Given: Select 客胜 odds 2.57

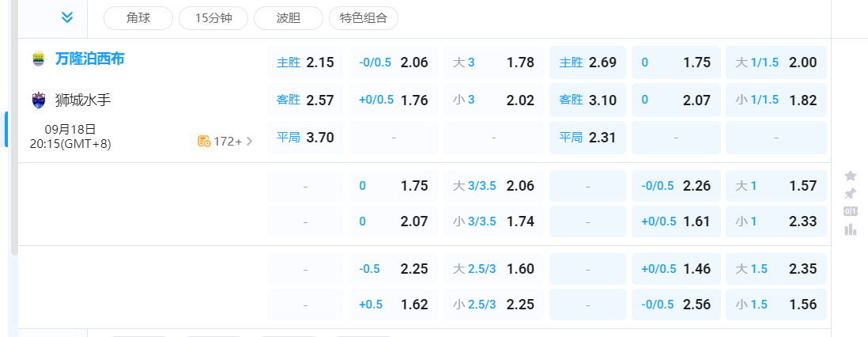Looking at the screenshot, I should point(305,100).
